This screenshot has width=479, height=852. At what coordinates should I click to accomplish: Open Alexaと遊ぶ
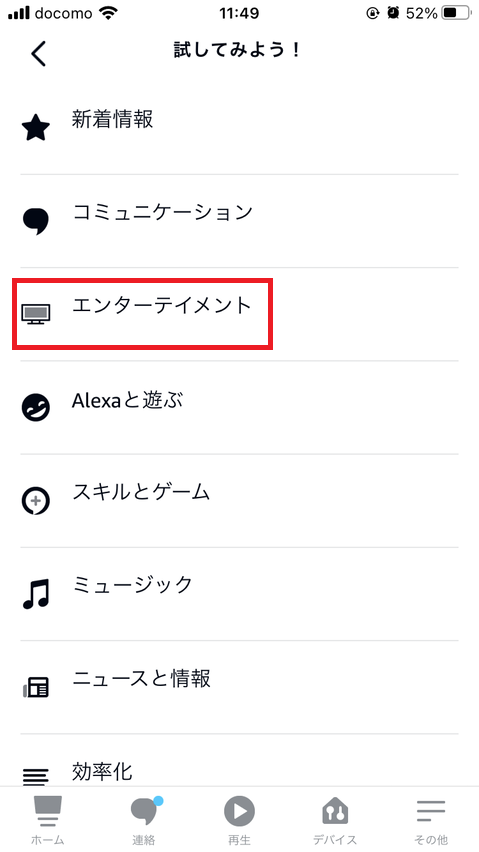[x=240, y=407]
